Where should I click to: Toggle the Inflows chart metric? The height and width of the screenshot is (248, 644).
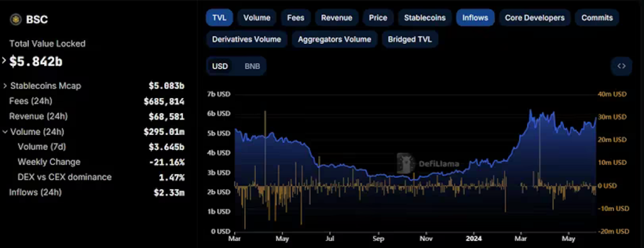475,18
